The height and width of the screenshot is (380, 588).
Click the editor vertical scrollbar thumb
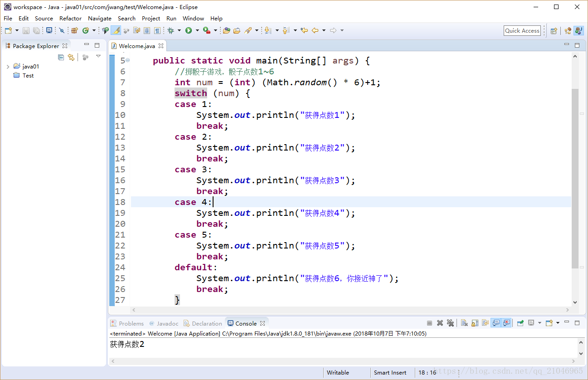point(575,179)
